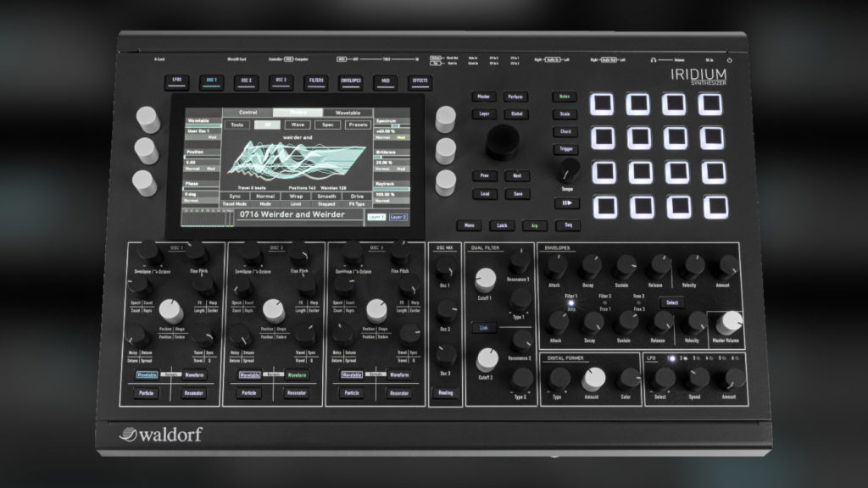
Task: Tap the Presets button on the display
Action: [x=359, y=125]
